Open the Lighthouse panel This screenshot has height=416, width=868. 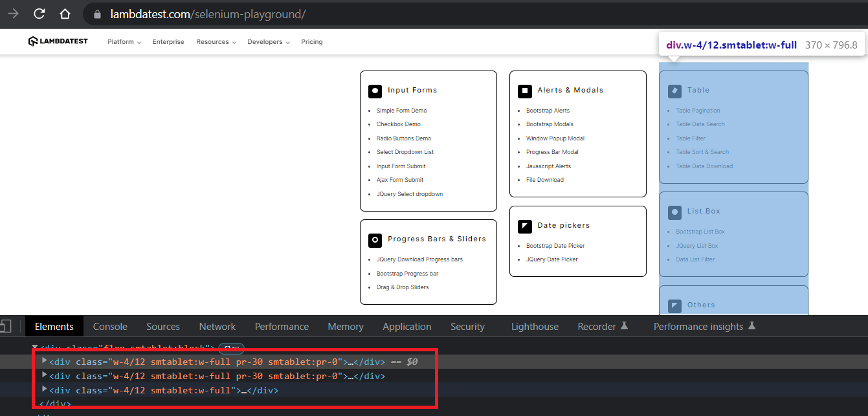pyautogui.click(x=534, y=326)
